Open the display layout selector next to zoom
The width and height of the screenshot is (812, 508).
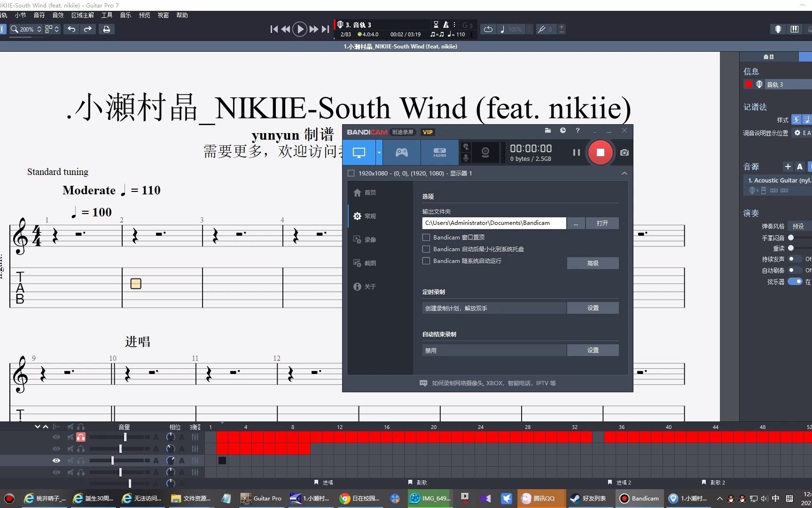[52, 29]
